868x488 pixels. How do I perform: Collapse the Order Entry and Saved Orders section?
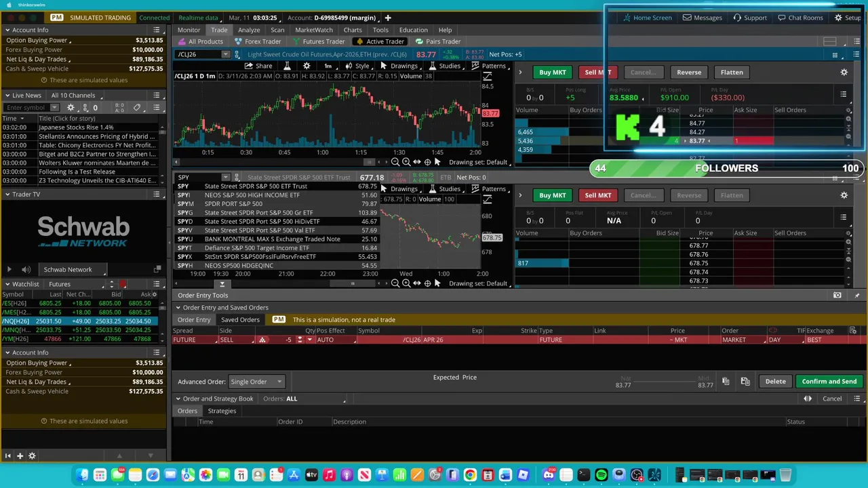[178, 308]
